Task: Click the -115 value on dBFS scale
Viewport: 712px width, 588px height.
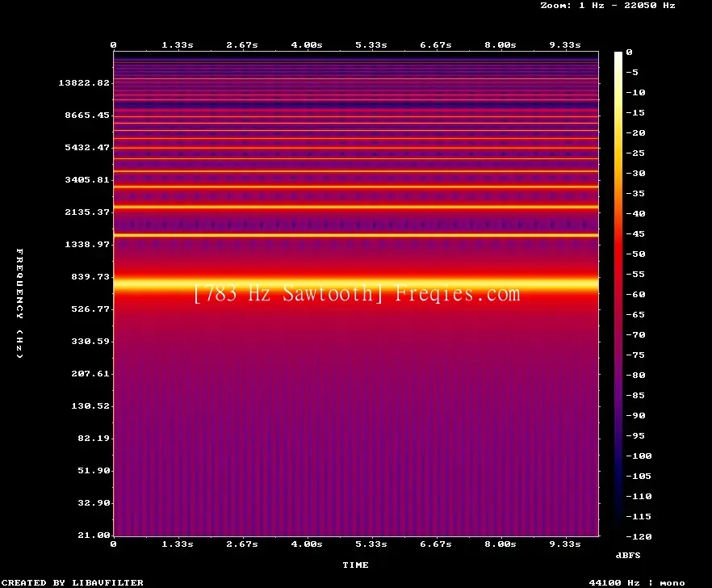Action: pos(639,517)
